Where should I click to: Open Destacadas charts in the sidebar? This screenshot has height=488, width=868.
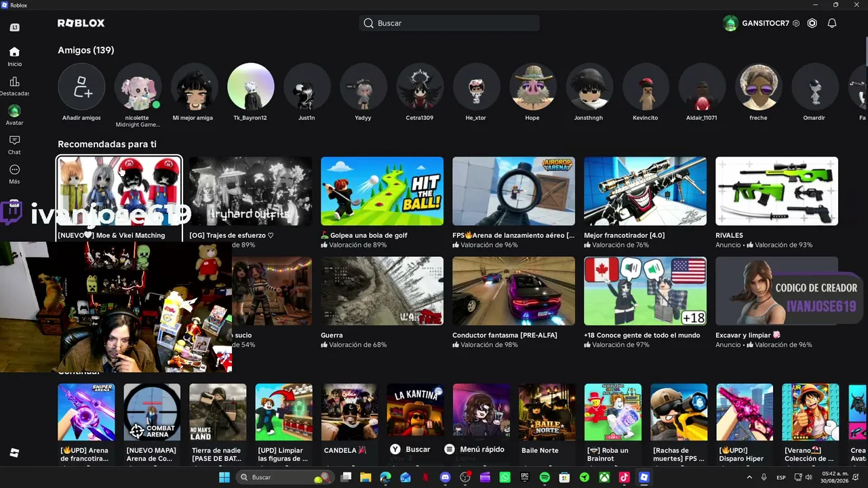coord(14,86)
